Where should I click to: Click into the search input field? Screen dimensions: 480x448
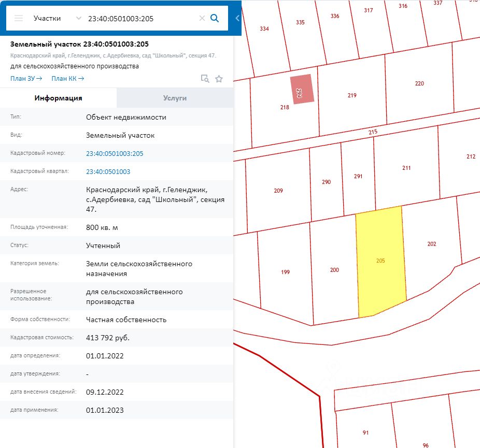click(140, 18)
